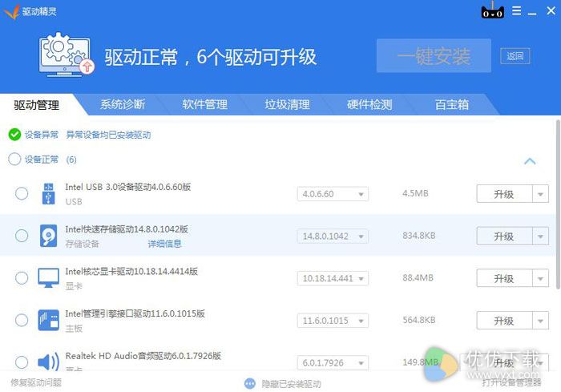Click the motherboard device icon
The image size is (561, 392).
(x=49, y=320)
